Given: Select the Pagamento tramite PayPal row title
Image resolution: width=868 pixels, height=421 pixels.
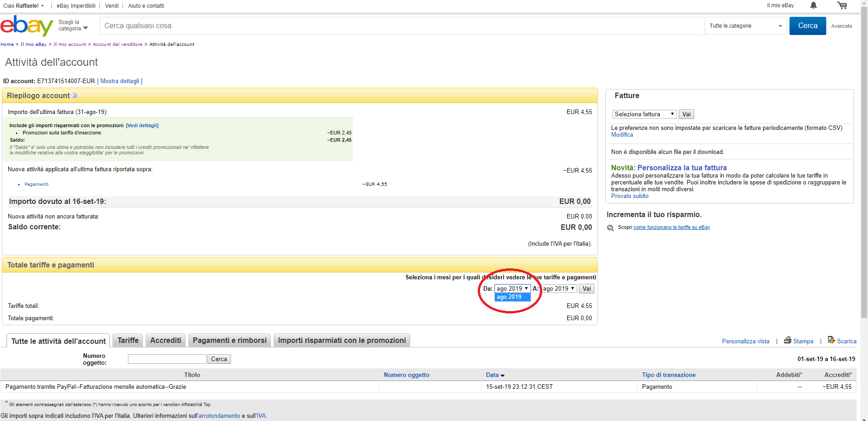Looking at the screenshot, I should [x=96, y=386].
